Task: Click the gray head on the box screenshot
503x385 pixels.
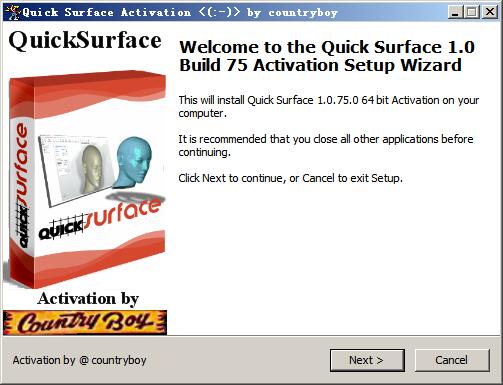Action: [x=92, y=168]
